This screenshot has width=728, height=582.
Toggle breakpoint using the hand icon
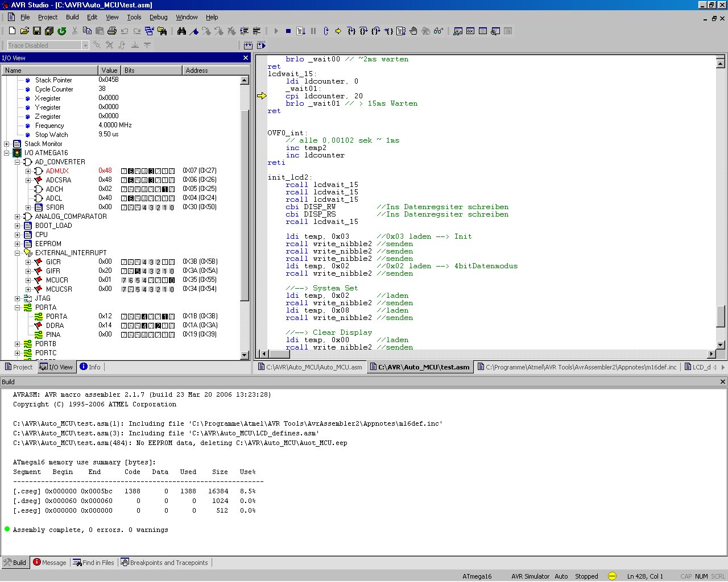[413, 31]
